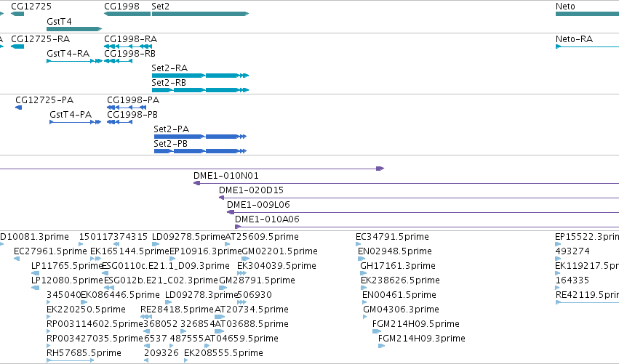Select EST EK220250.5prime
The image size is (619, 364).
tap(86, 310)
